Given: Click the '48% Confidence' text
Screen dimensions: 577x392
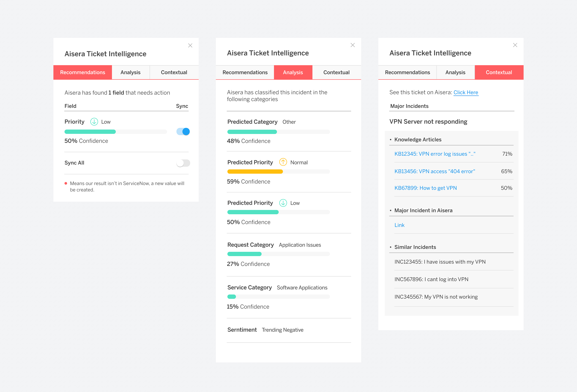Looking at the screenshot, I should tap(248, 141).
